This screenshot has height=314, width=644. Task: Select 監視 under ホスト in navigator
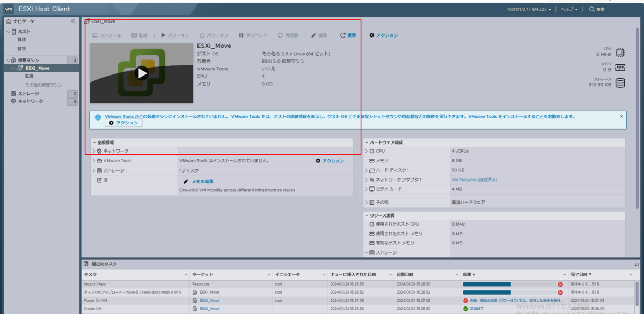21,49
